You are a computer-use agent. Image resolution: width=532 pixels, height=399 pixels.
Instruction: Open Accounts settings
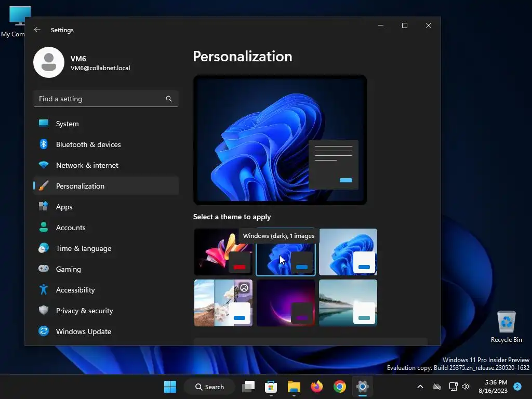point(106,227)
